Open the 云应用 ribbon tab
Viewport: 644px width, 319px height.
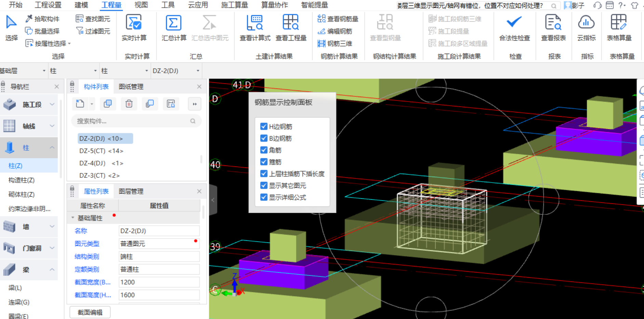[198, 5]
